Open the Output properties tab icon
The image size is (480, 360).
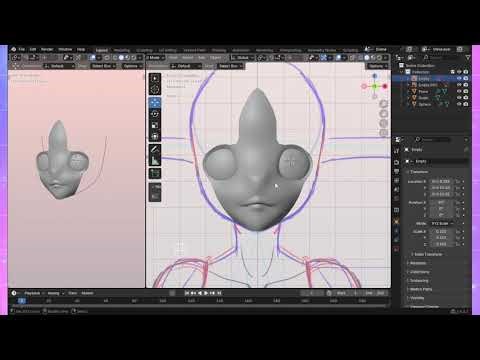click(396, 171)
